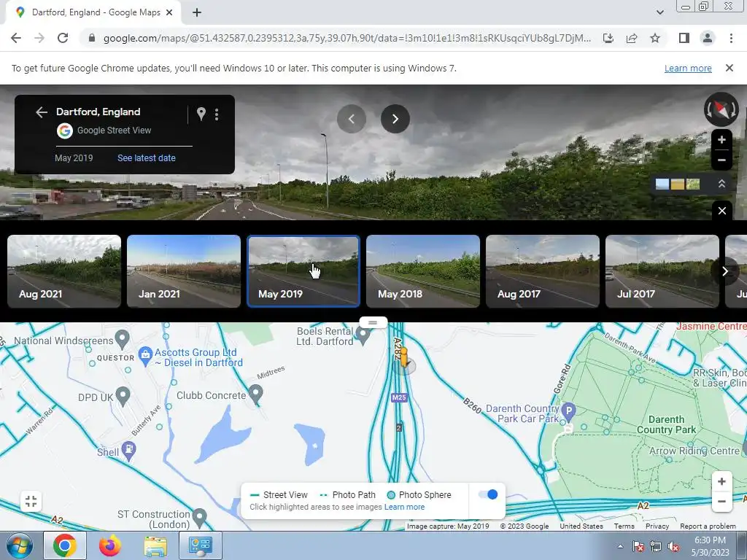
Task: Share this page icon in address bar
Action: click(x=632, y=38)
